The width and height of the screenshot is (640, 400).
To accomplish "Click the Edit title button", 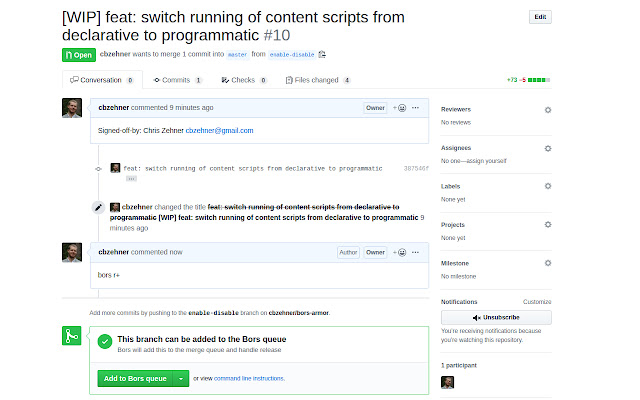I will pos(540,17).
